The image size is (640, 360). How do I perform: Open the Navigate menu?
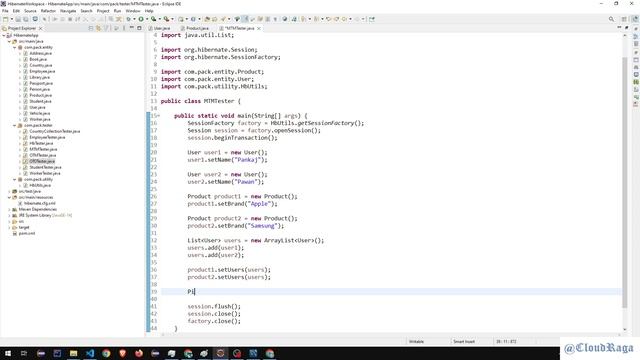click(x=68, y=11)
